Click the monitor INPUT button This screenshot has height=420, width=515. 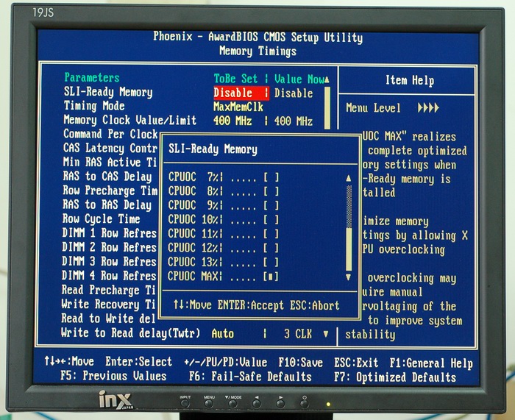pos(185,404)
